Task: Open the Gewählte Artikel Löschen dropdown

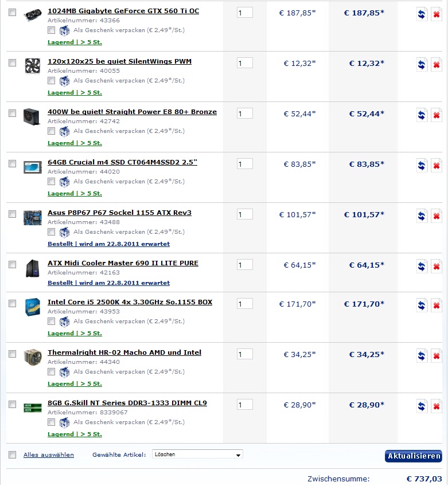Action: click(197, 454)
